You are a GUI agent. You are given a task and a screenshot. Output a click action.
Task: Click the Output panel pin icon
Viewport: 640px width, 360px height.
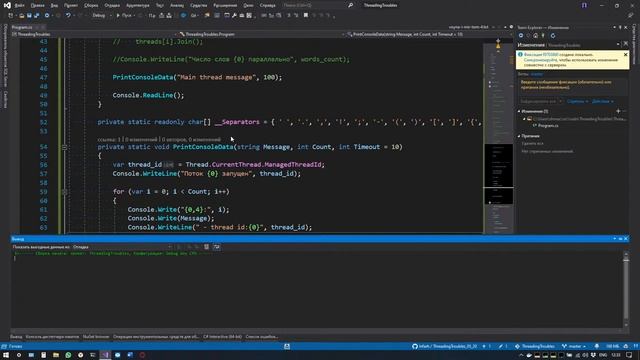tap(620, 239)
